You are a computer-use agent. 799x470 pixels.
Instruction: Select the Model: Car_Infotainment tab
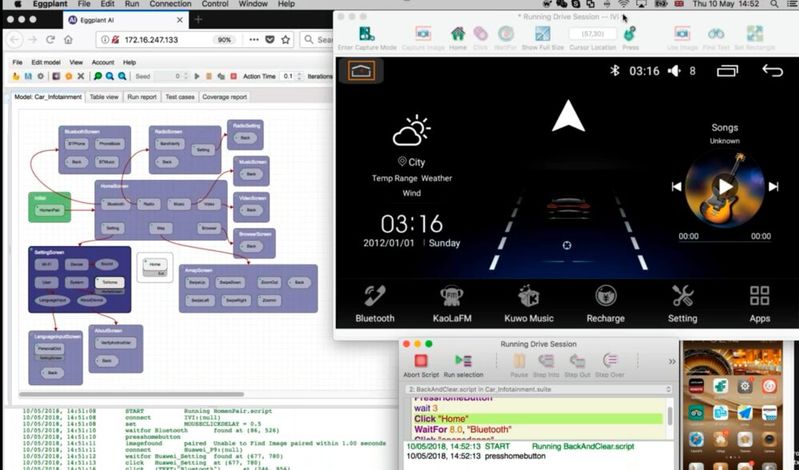coord(48,97)
